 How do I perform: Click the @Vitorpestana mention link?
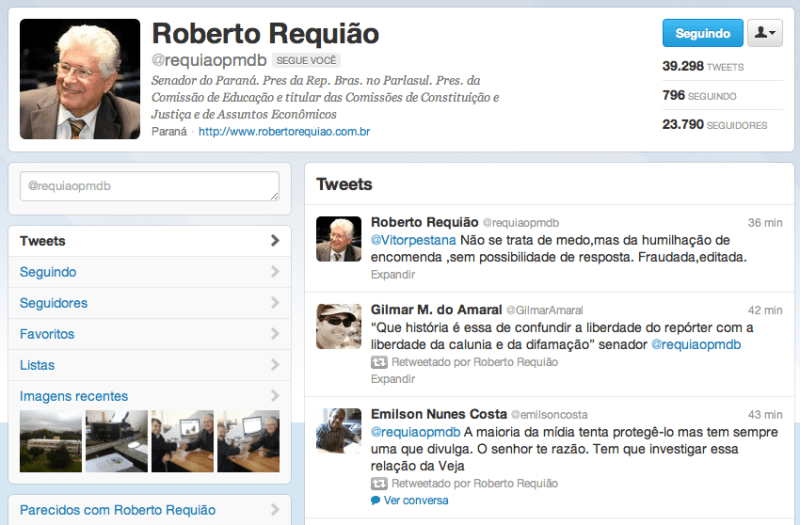click(414, 240)
